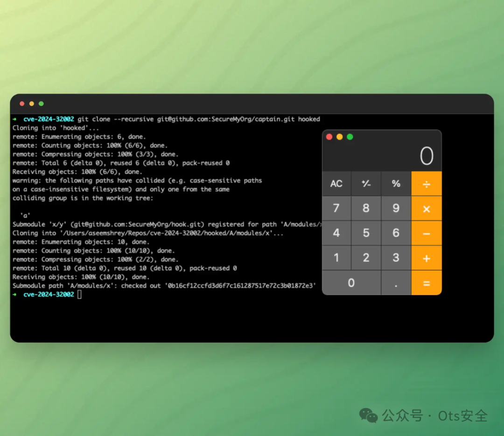Tap the 9 key on Calculator
The width and height of the screenshot is (504, 436).
[396, 208]
